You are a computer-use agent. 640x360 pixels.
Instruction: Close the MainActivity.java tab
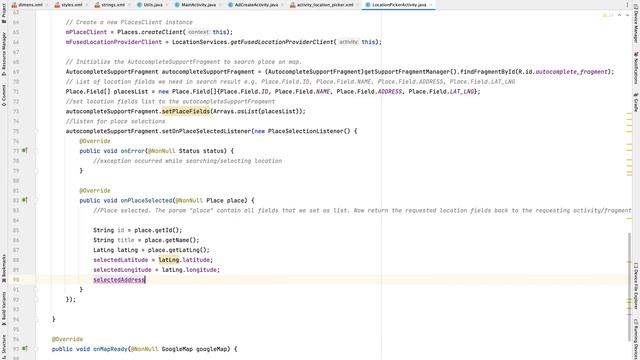[220, 5]
